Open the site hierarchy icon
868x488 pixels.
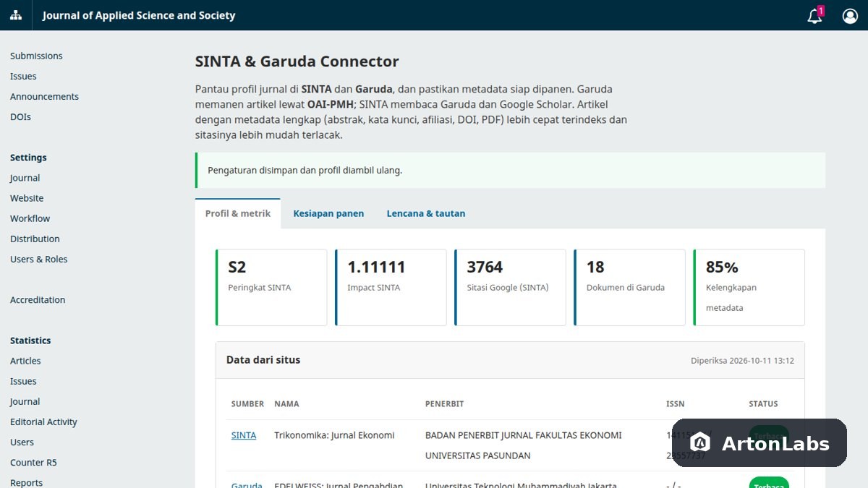coord(15,15)
